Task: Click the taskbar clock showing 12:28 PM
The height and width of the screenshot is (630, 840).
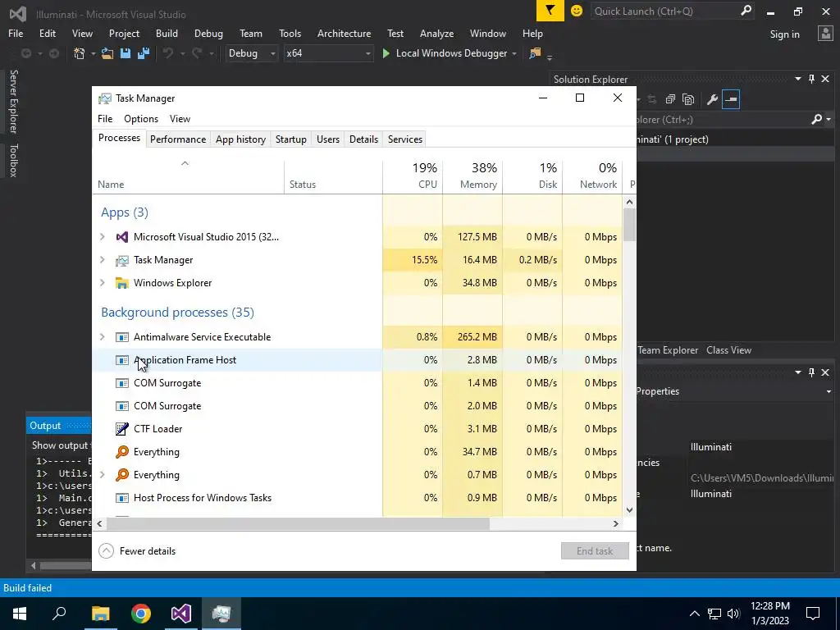Action: pyautogui.click(x=769, y=614)
